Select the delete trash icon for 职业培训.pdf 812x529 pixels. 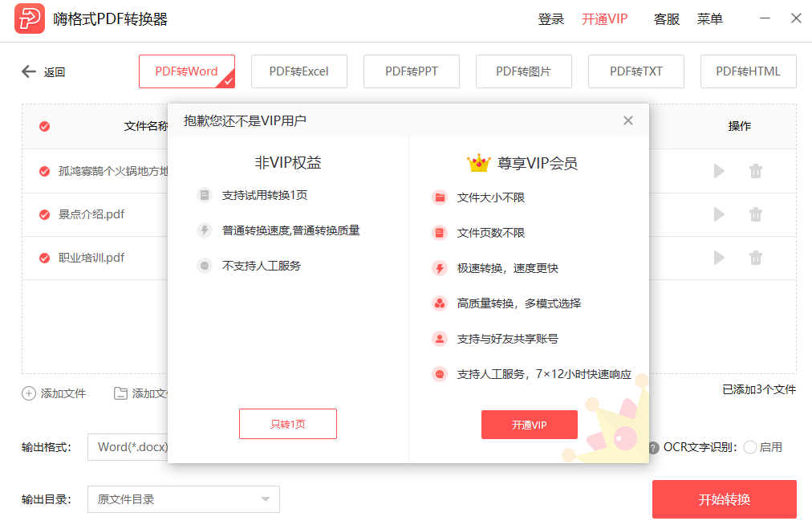(x=755, y=258)
